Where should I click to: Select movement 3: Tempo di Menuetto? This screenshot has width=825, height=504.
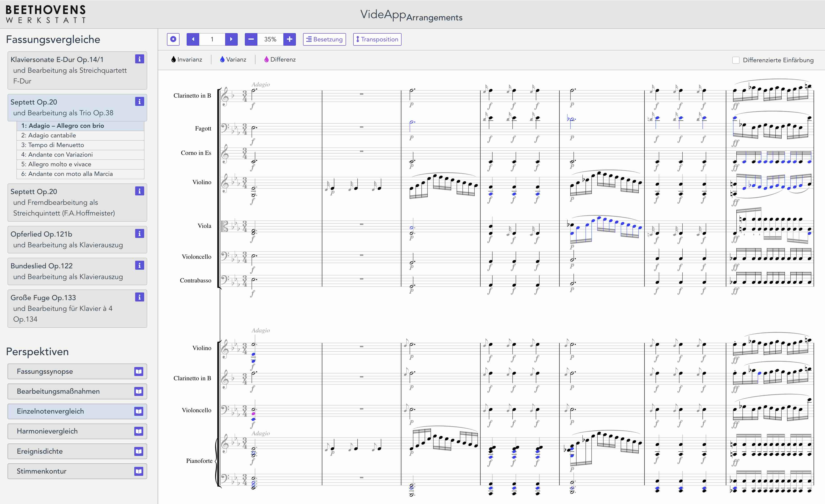tap(80, 145)
